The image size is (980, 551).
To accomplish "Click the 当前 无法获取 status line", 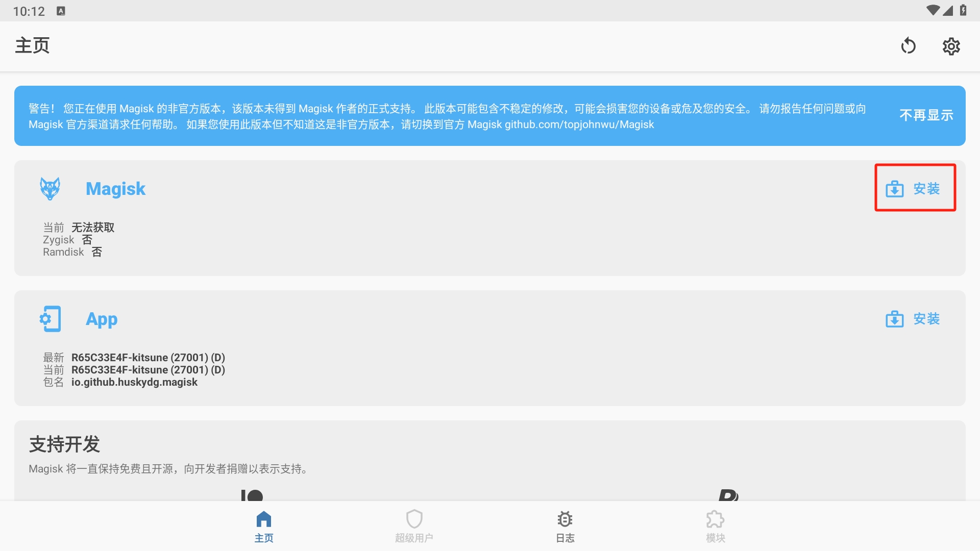I will tap(79, 227).
